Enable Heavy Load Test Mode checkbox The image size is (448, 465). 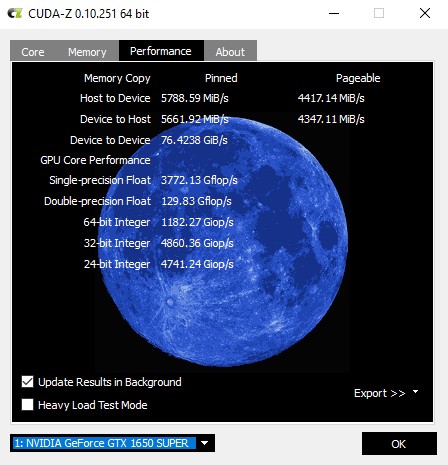[x=27, y=405]
